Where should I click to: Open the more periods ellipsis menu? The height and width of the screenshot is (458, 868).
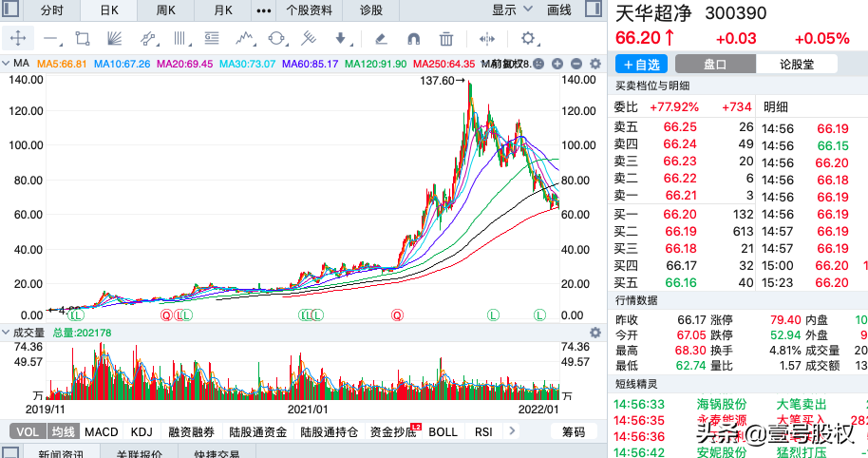point(264,10)
